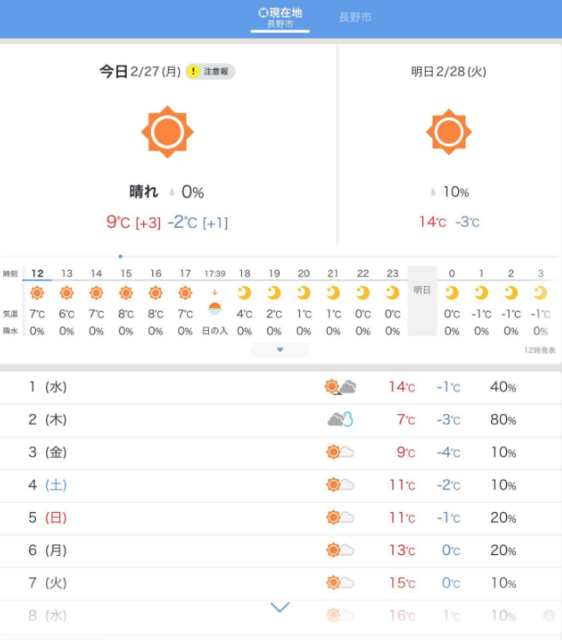Switch to the second 長野市 tab
Viewport: 562px width, 640px height.
[x=355, y=18]
